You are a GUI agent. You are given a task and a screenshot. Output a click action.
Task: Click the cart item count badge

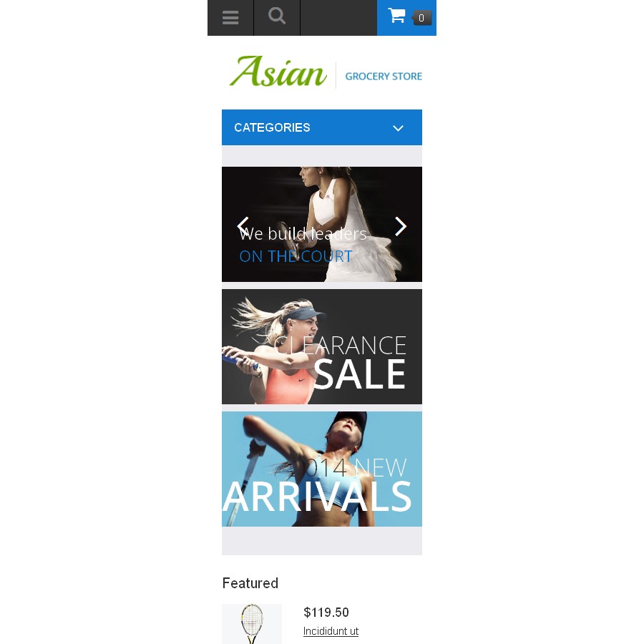coord(421,18)
